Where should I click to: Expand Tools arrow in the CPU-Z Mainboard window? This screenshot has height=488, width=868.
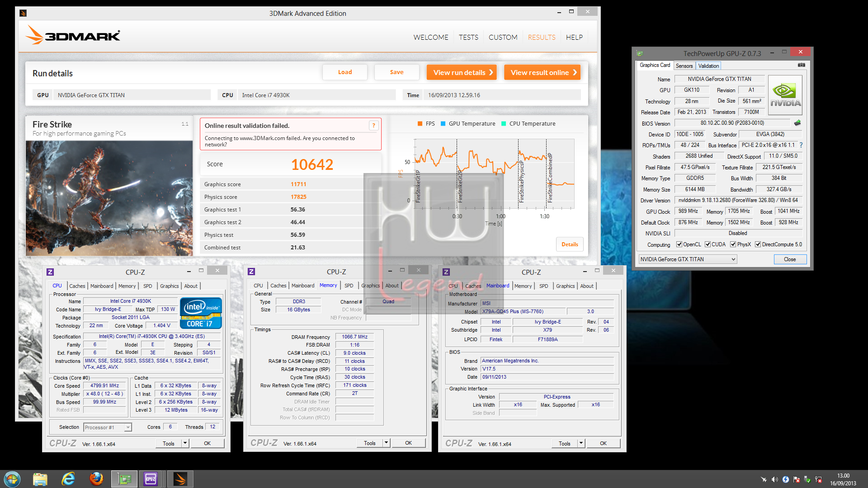tap(581, 443)
